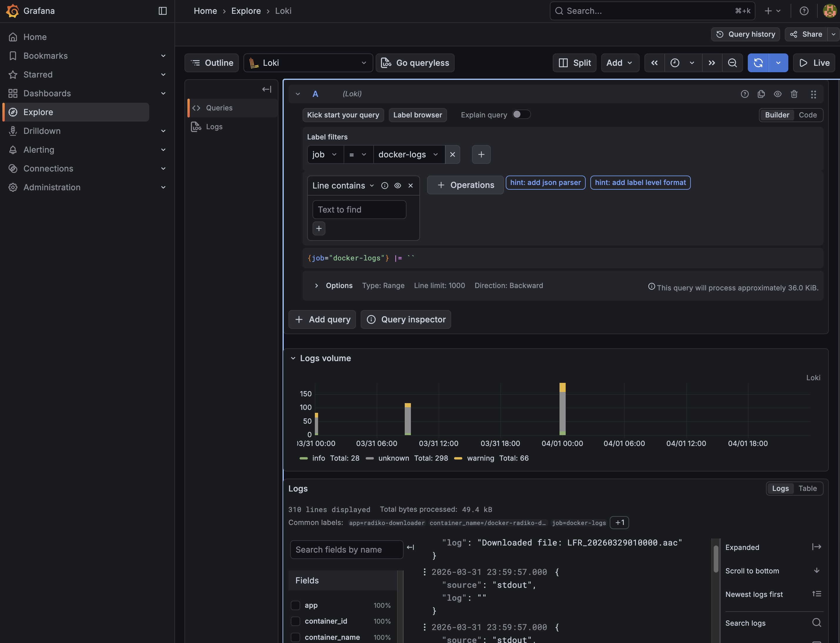The width and height of the screenshot is (840, 643).
Task: Show Line contains info icon
Action: click(x=385, y=186)
